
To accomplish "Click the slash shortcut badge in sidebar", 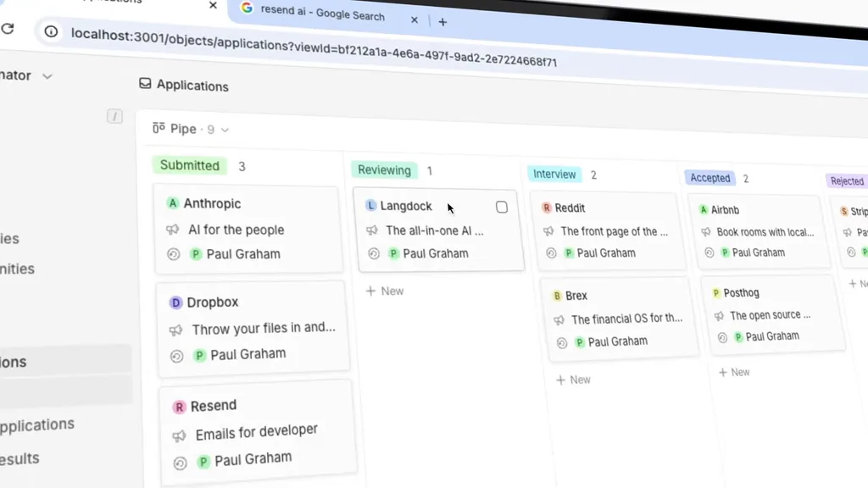I will tap(114, 116).
